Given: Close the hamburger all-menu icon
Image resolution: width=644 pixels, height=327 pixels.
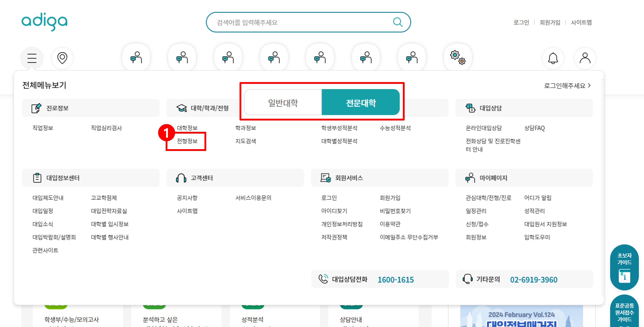Looking at the screenshot, I should tap(32, 58).
